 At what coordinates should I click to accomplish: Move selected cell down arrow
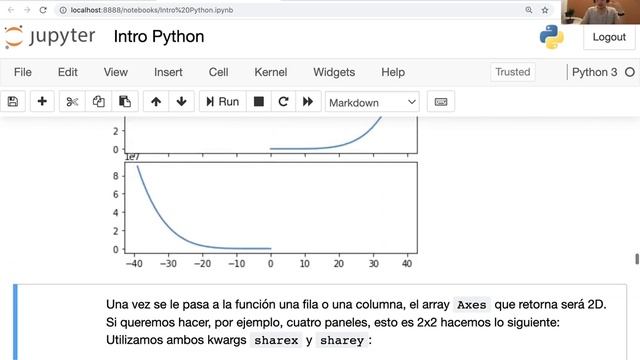[182, 102]
